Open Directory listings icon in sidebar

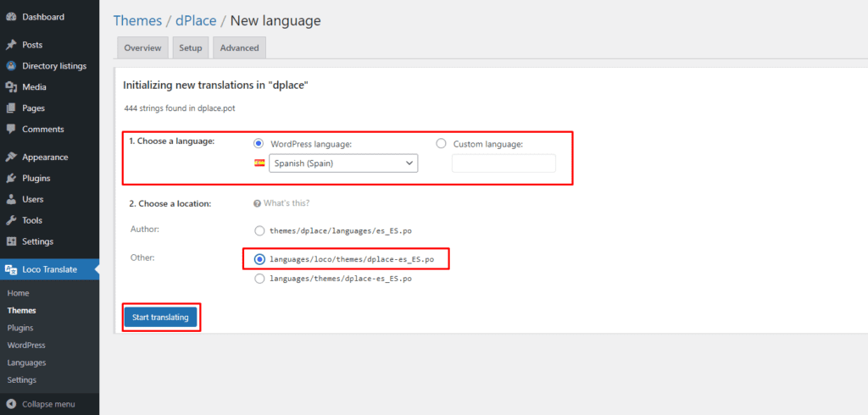[10, 66]
